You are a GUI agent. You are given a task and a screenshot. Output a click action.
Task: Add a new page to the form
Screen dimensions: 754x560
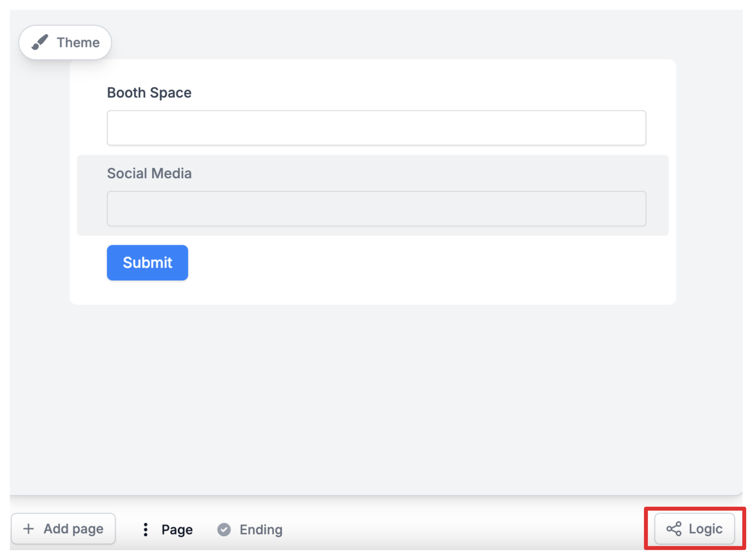63,529
